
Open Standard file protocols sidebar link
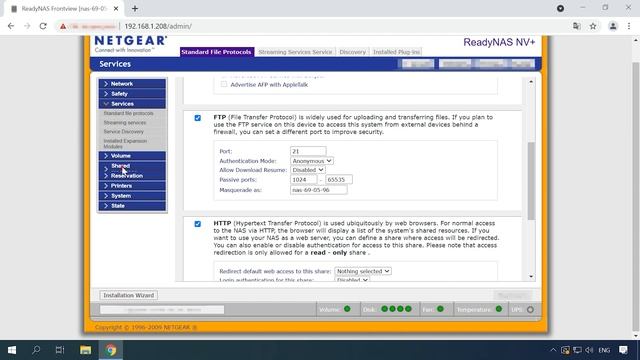click(x=129, y=113)
